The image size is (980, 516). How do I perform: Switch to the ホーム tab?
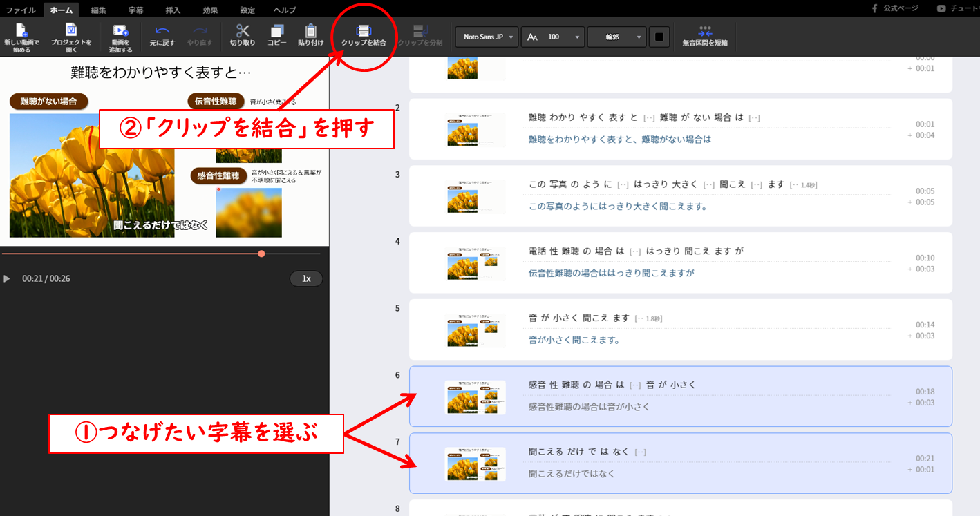[62, 10]
